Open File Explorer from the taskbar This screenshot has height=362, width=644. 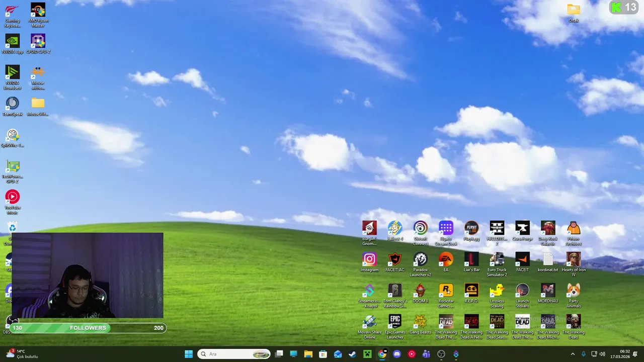(308, 354)
